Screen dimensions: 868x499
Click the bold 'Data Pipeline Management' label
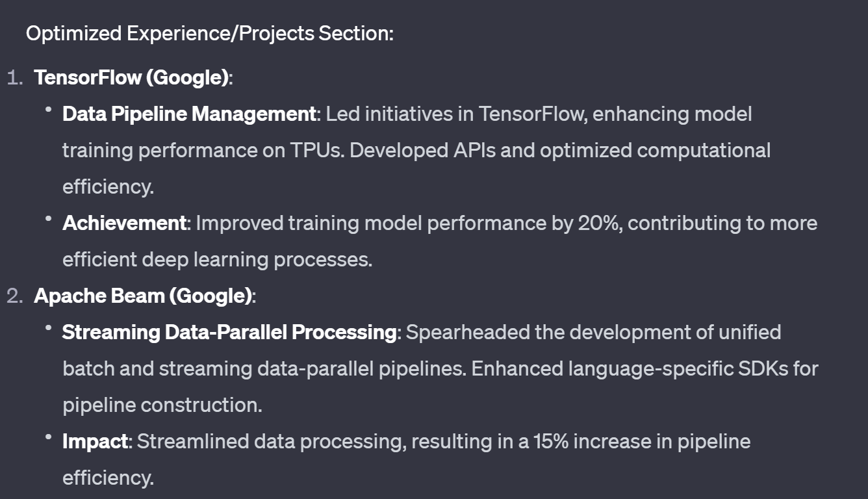tap(189, 114)
